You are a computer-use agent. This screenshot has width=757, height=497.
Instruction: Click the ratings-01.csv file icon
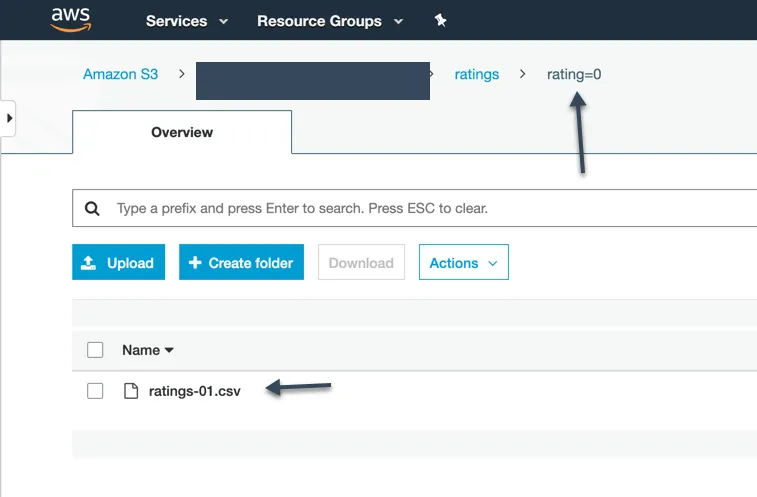[130, 391]
